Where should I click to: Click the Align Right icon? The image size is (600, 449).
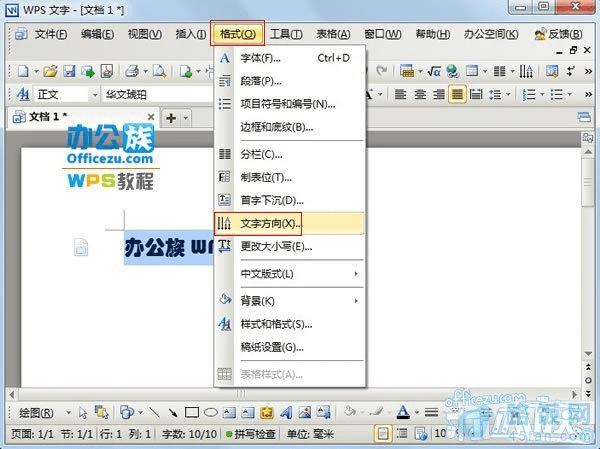point(439,94)
